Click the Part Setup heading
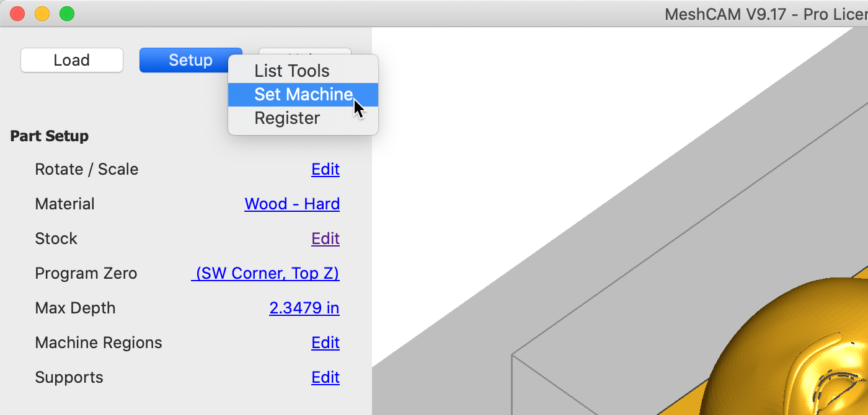868x415 pixels. tap(50, 136)
